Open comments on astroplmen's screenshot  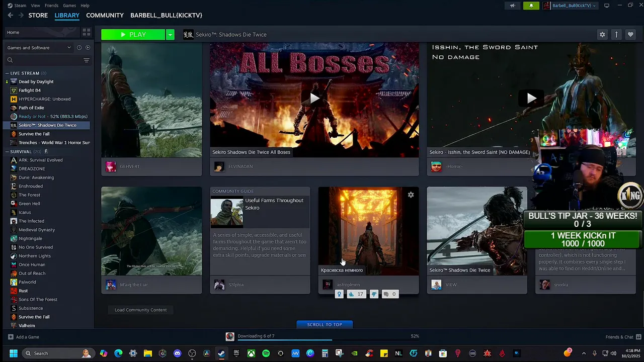[x=390, y=294]
